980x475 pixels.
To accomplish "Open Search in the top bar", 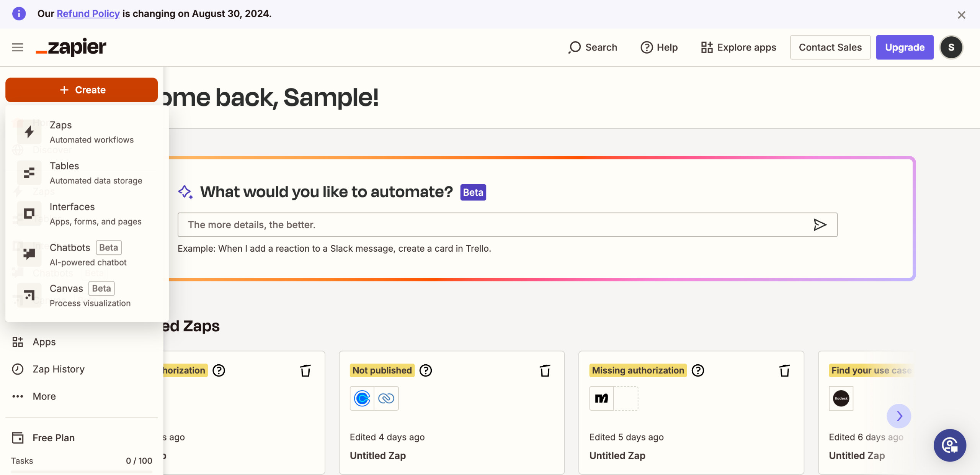I will click(593, 47).
